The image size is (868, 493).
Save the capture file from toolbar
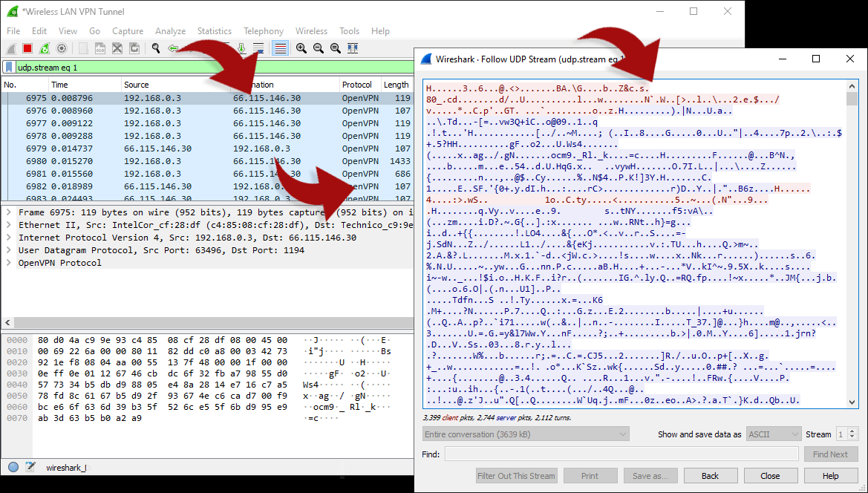[x=100, y=49]
